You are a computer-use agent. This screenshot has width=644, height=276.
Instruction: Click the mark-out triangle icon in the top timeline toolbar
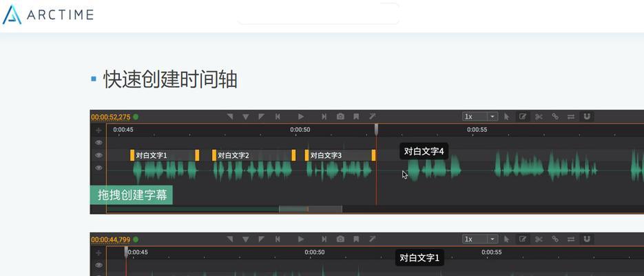pos(261,117)
